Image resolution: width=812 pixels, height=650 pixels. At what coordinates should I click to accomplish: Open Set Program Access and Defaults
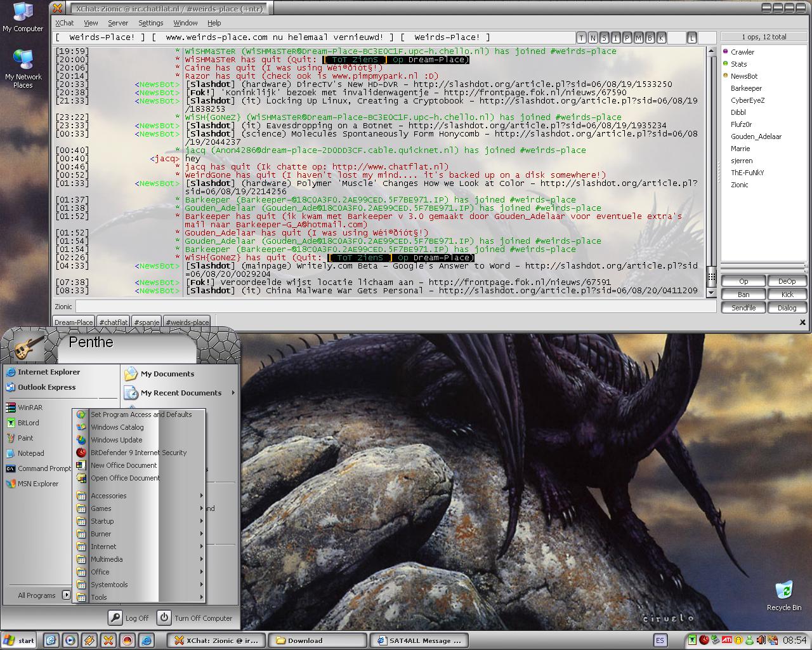click(x=140, y=415)
